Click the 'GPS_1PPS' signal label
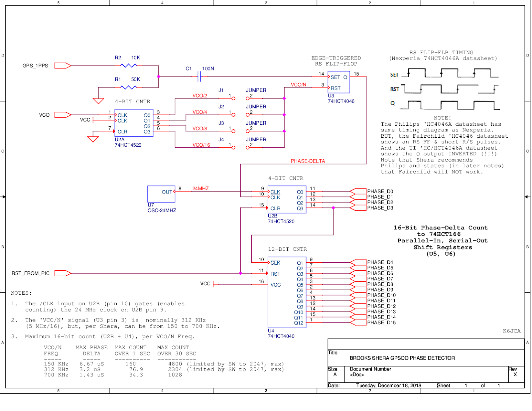The image size is (532, 411). click(35, 66)
